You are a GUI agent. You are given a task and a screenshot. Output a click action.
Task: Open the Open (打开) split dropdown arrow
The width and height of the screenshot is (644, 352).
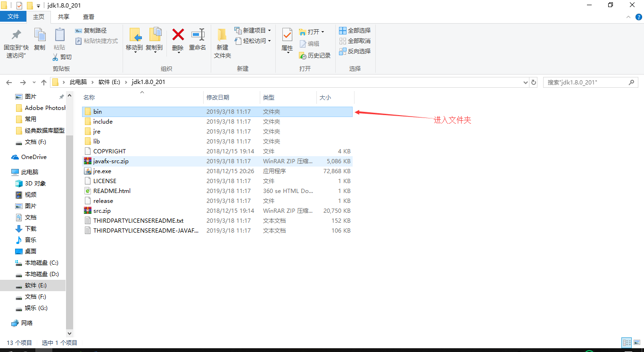[322, 32]
